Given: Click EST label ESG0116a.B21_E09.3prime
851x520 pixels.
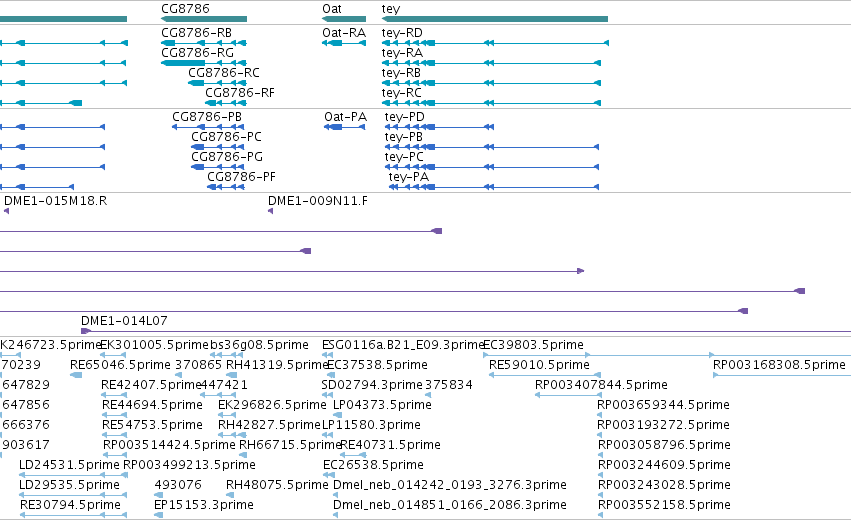Looking at the screenshot, I should coord(402,345).
